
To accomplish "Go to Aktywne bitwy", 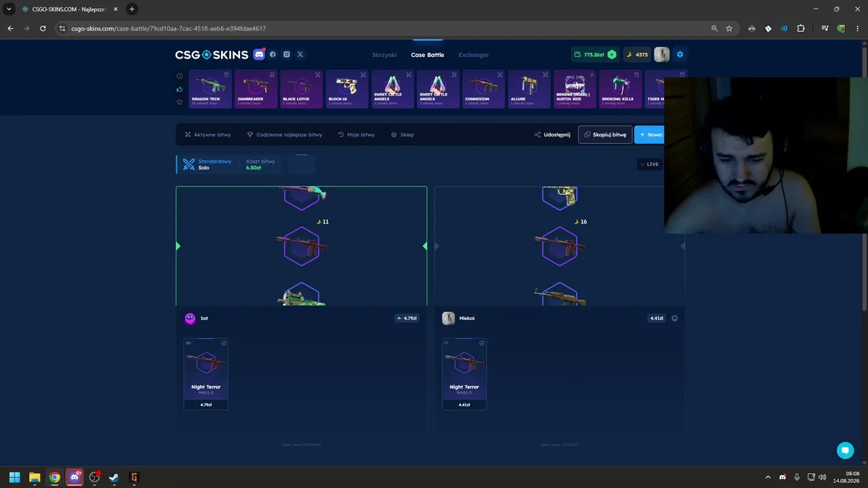I will click(208, 135).
